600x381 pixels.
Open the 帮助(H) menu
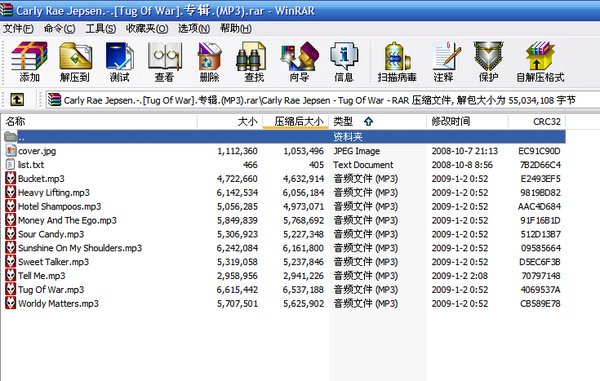click(x=236, y=28)
